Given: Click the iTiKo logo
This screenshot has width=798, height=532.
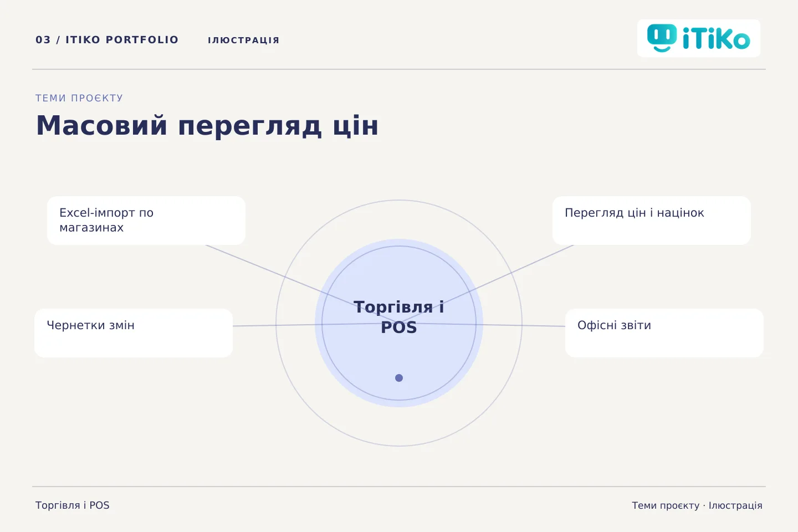Looking at the screenshot, I should pyautogui.click(x=699, y=38).
